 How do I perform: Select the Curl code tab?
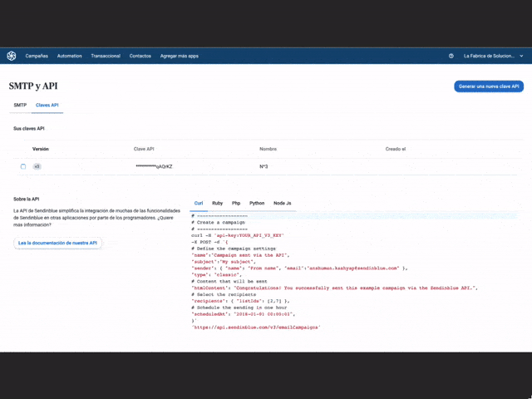[199, 203]
